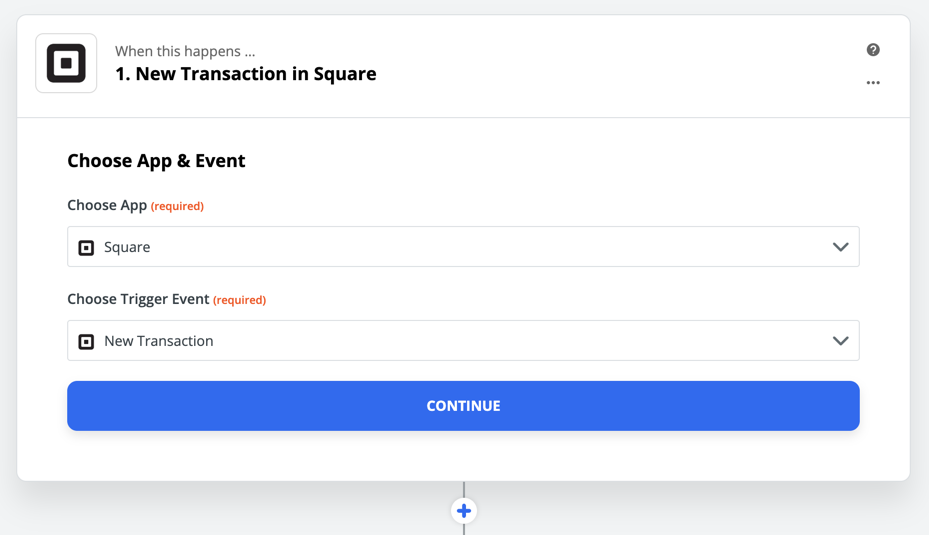Open the help question mark icon
929x535 pixels.
(873, 50)
